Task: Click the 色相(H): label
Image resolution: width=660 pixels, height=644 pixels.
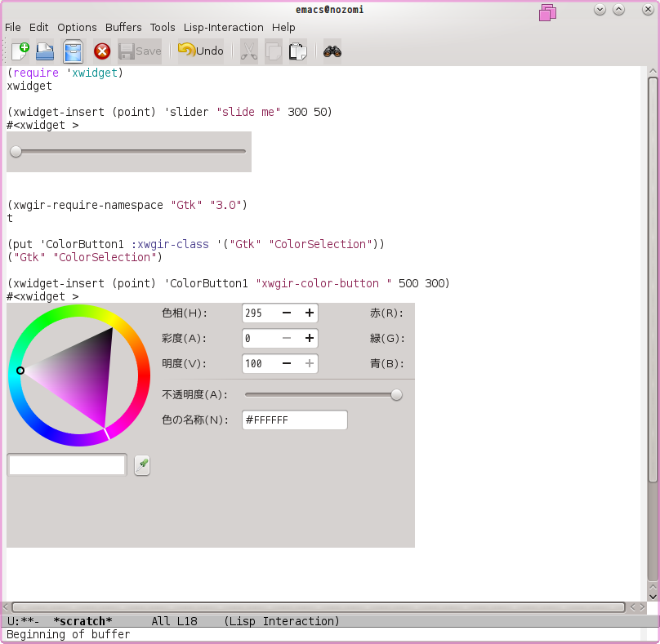Action: (x=185, y=313)
